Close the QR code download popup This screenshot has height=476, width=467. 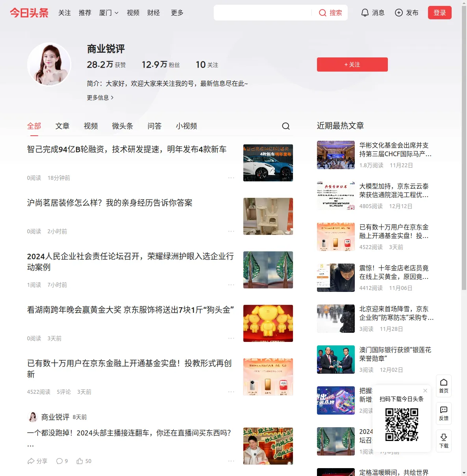point(425,391)
